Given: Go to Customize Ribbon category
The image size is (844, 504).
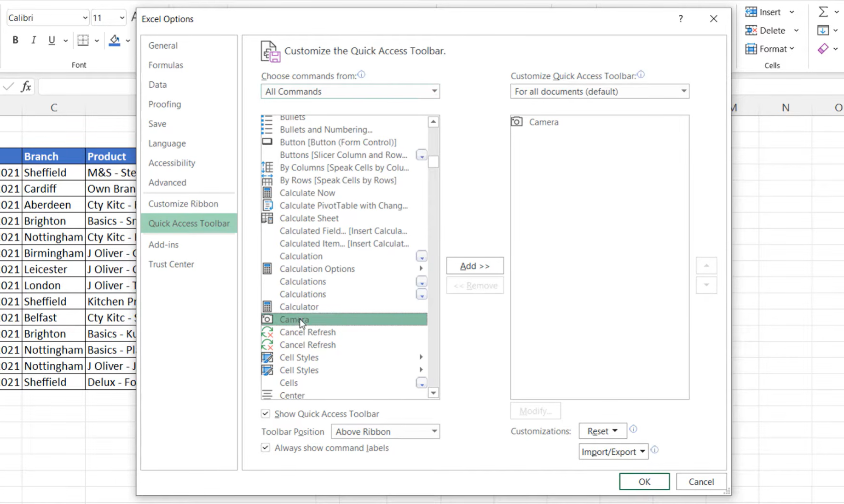Looking at the screenshot, I should (183, 204).
